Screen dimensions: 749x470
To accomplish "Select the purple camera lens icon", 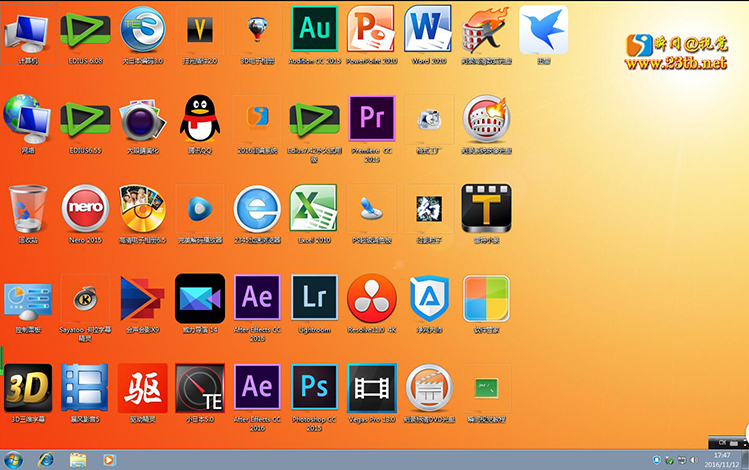I will (142, 120).
